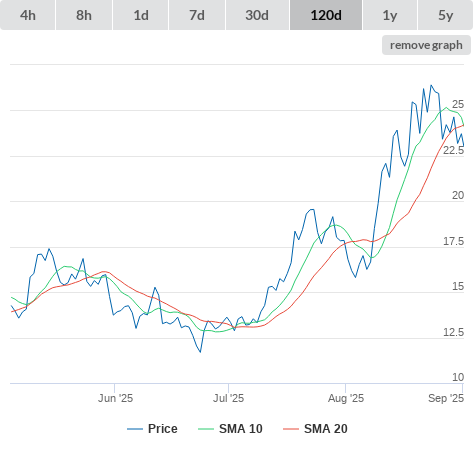Click the remove graph button

pyautogui.click(x=426, y=45)
